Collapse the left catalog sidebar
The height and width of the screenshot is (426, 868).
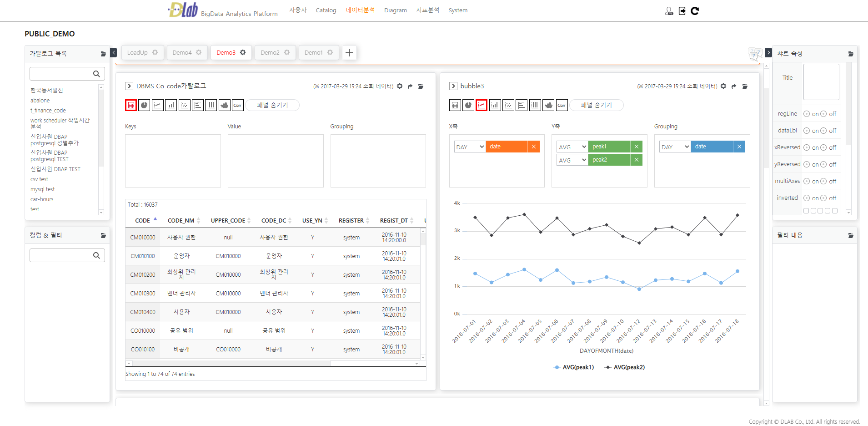pyautogui.click(x=114, y=53)
